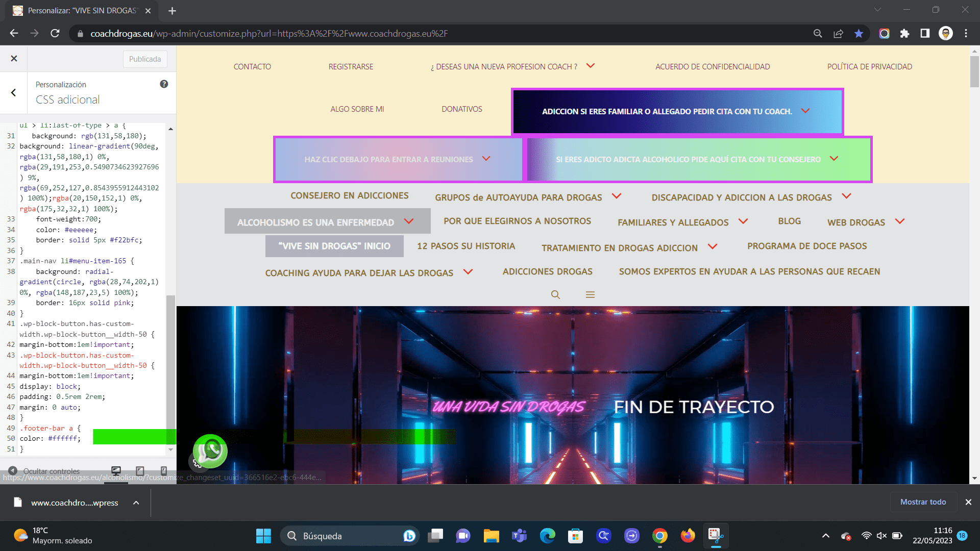
Task: Open the hamburger menu icon on site
Action: (590, 295)
